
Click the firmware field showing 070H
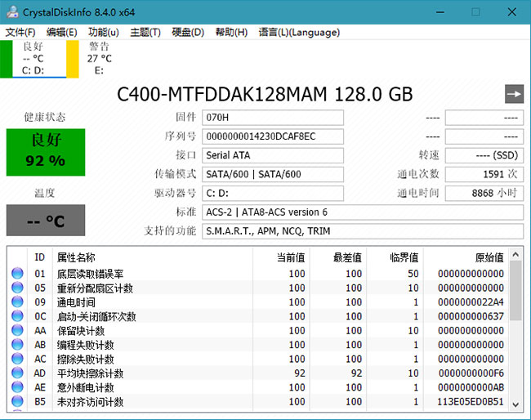pos(273,118)
